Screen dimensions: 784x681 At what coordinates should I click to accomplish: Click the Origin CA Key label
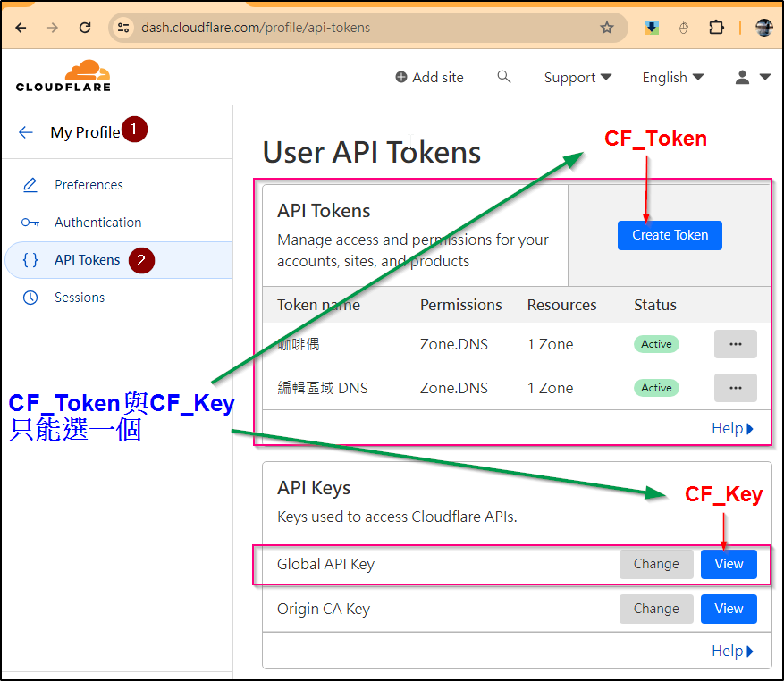[324, 609]
